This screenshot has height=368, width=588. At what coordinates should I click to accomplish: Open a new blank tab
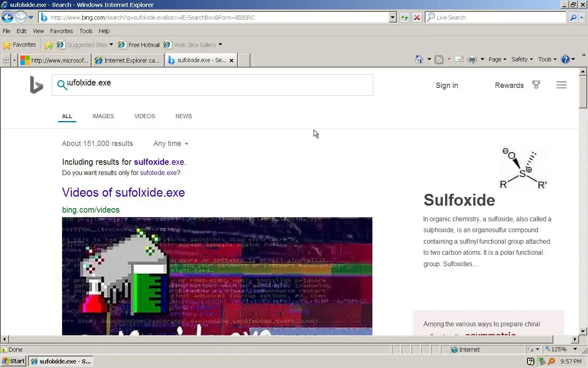click(244, 60)
